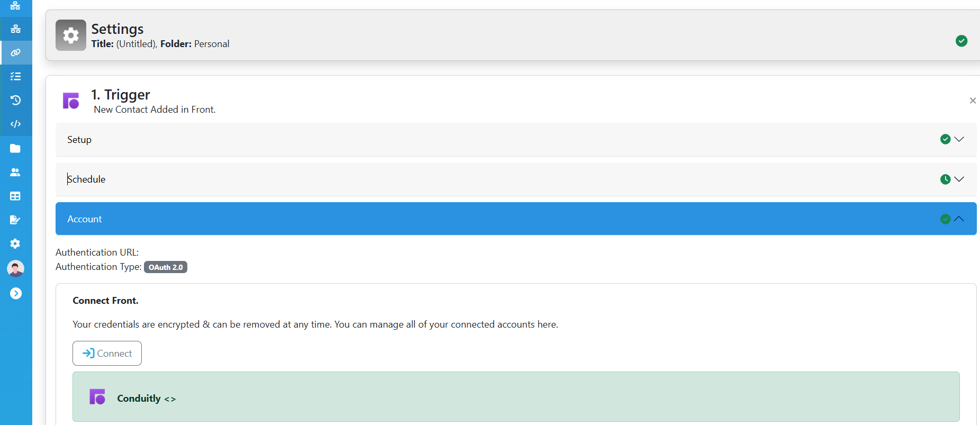Open the Schedule section row
980x425 pixels.
(516, 179)
